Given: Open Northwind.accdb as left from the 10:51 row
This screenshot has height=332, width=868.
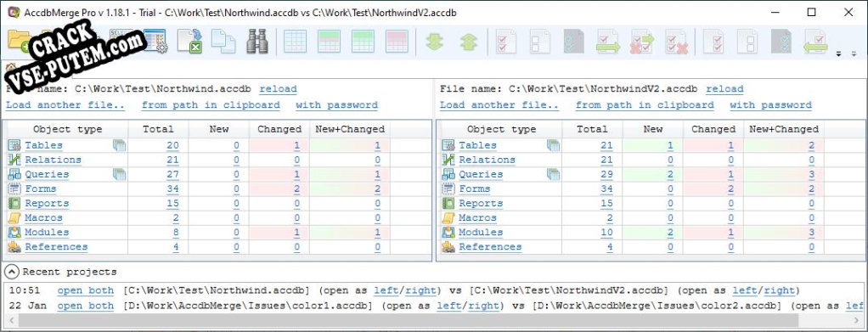Looking at the screenshot, I should pos(386,290).
